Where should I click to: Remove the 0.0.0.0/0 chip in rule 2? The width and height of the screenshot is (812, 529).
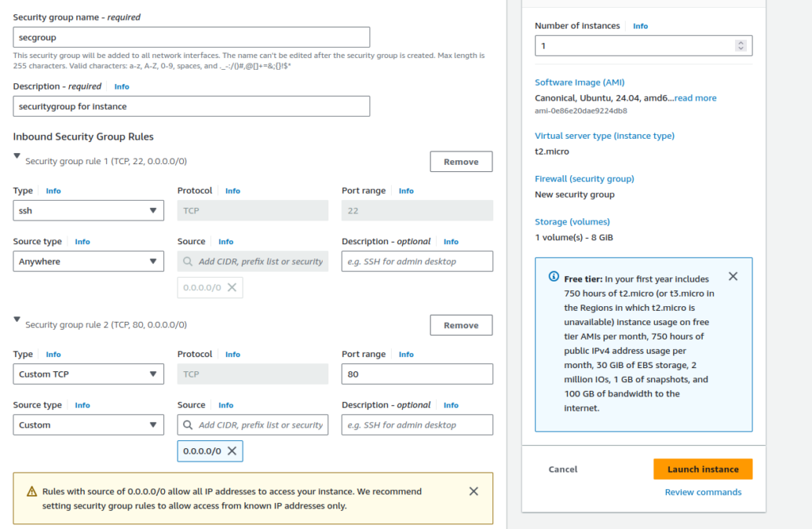[232, 451]
